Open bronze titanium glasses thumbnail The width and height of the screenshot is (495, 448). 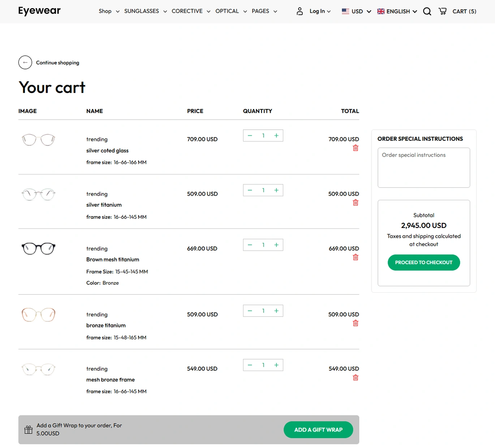(x=38, y=315)
